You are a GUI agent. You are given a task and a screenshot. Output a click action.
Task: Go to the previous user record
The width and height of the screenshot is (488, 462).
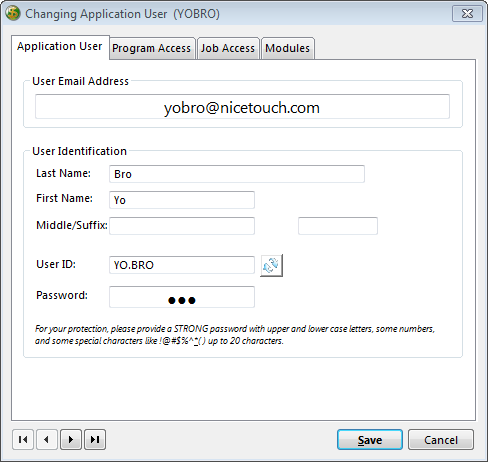[47, 439]
